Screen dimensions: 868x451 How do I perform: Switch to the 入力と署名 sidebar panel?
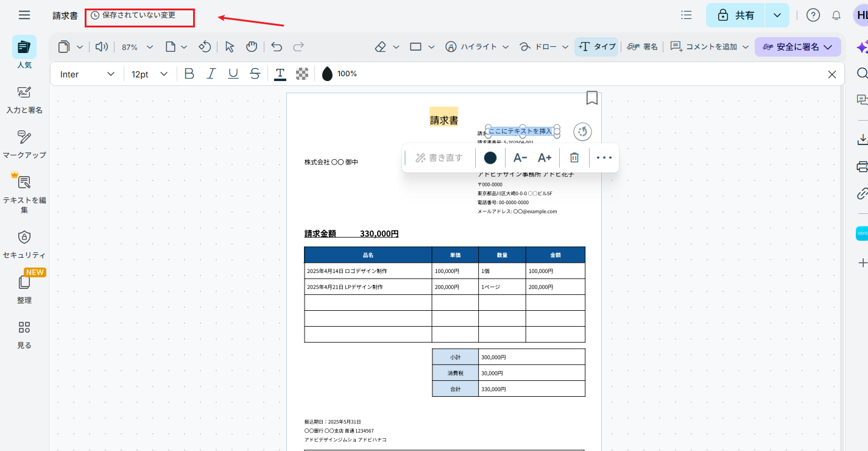24,99
